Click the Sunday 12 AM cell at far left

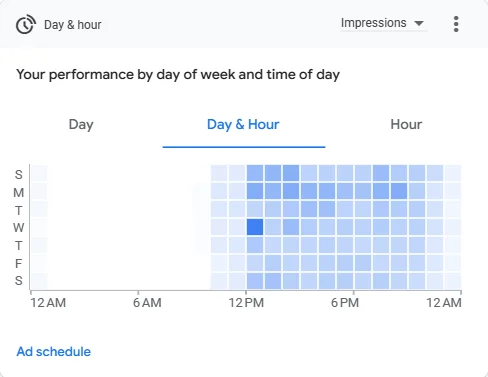coord(39,173)
